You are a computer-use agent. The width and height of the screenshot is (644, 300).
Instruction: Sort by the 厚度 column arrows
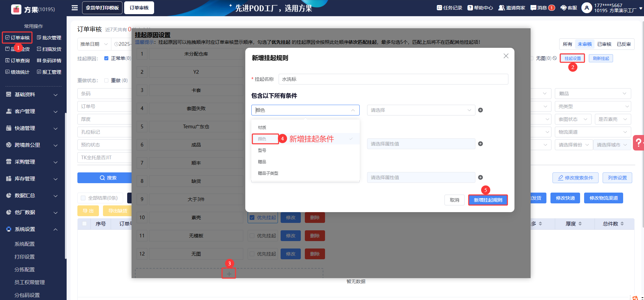coord(580,224)
